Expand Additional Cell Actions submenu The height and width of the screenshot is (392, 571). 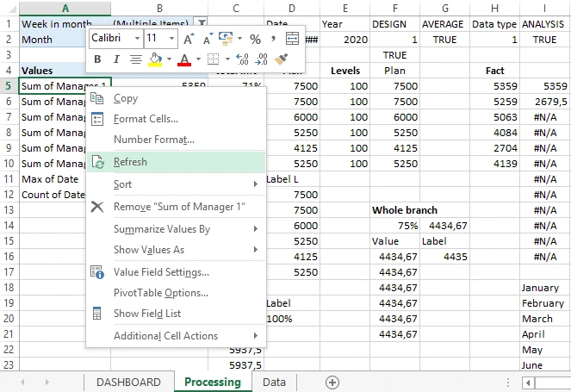point(177,335)
